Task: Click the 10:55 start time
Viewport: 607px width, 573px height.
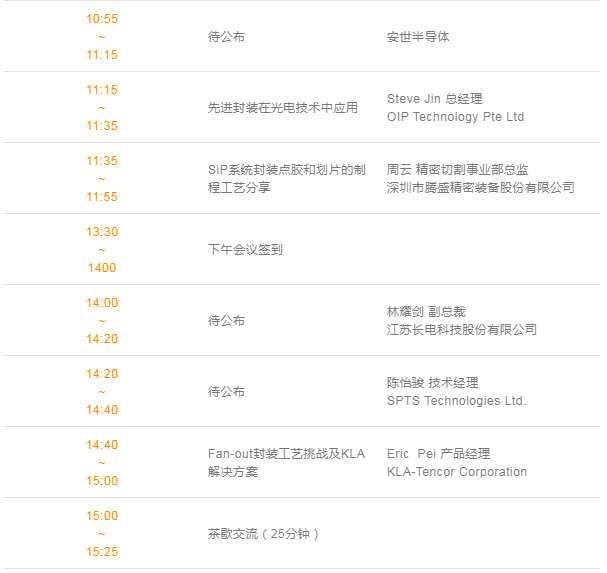Action: coord(102,19)
